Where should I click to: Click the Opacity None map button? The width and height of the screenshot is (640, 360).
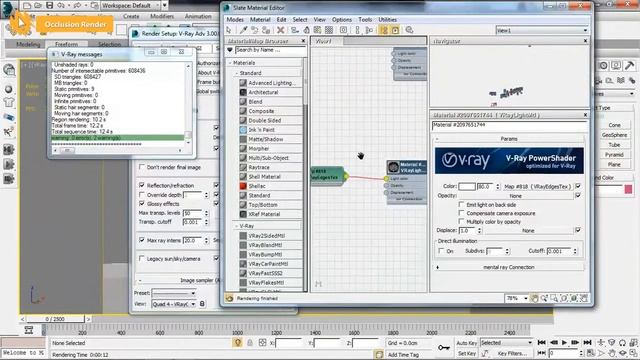516,196
